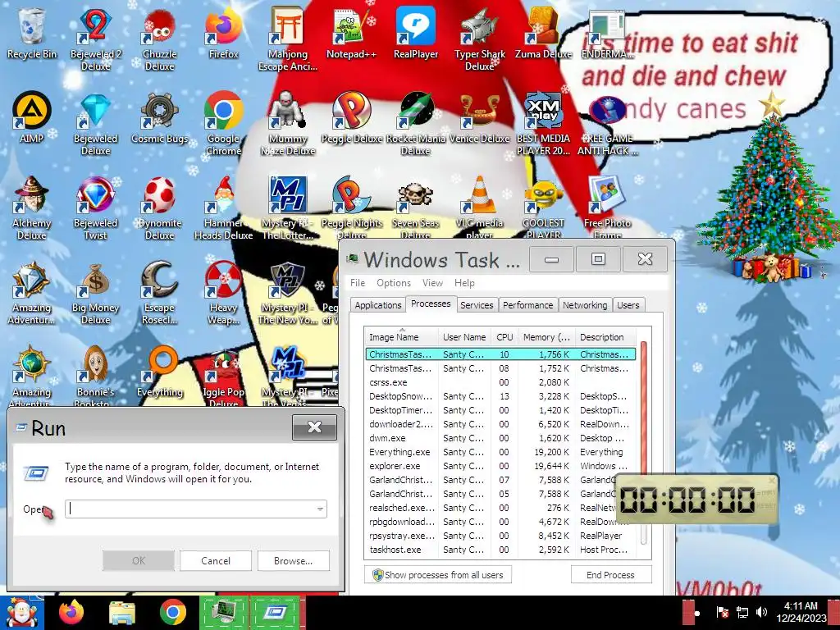Open RealPlayer desktop shortcut
The image size is (840, 630).
[416, 33]
